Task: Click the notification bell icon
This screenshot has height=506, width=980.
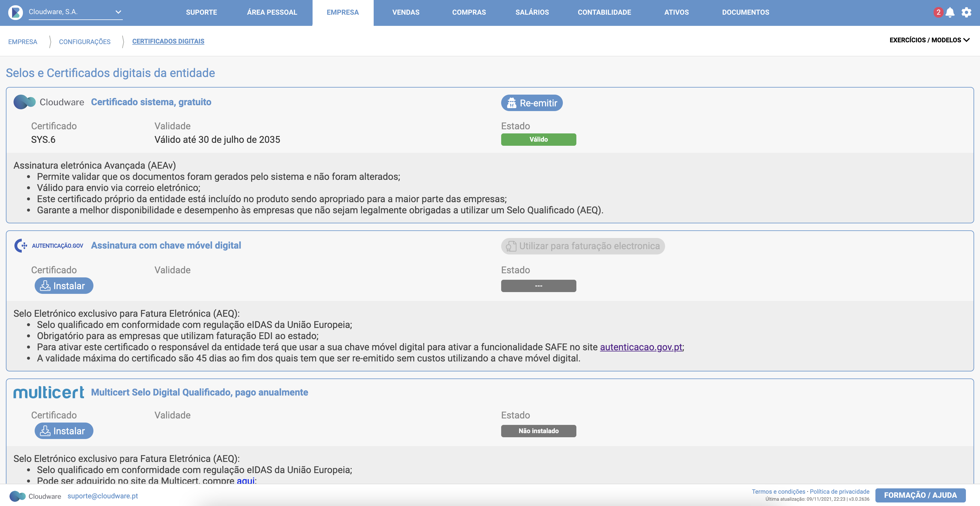Action: coord(950,13)
